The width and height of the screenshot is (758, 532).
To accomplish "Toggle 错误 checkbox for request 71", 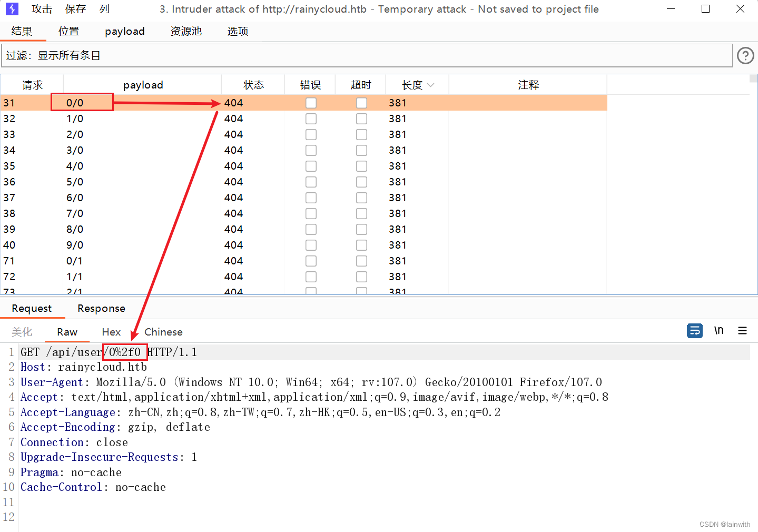I will point(311,261).
